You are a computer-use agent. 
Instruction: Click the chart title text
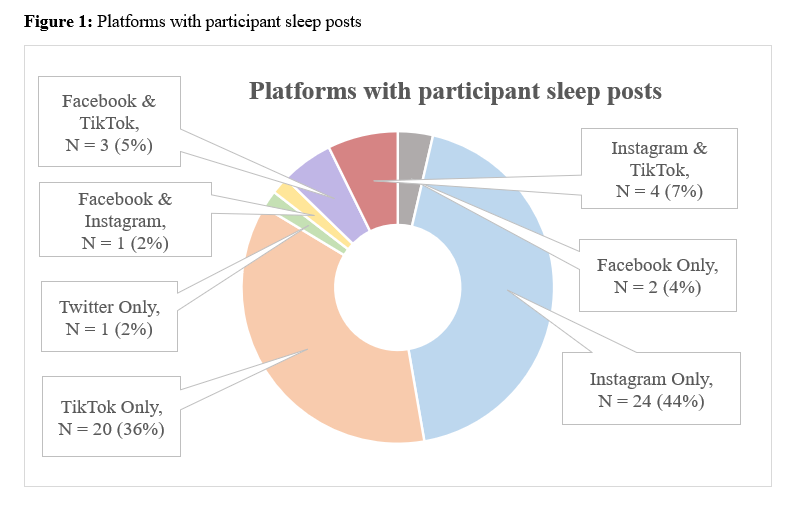(455, 91)
